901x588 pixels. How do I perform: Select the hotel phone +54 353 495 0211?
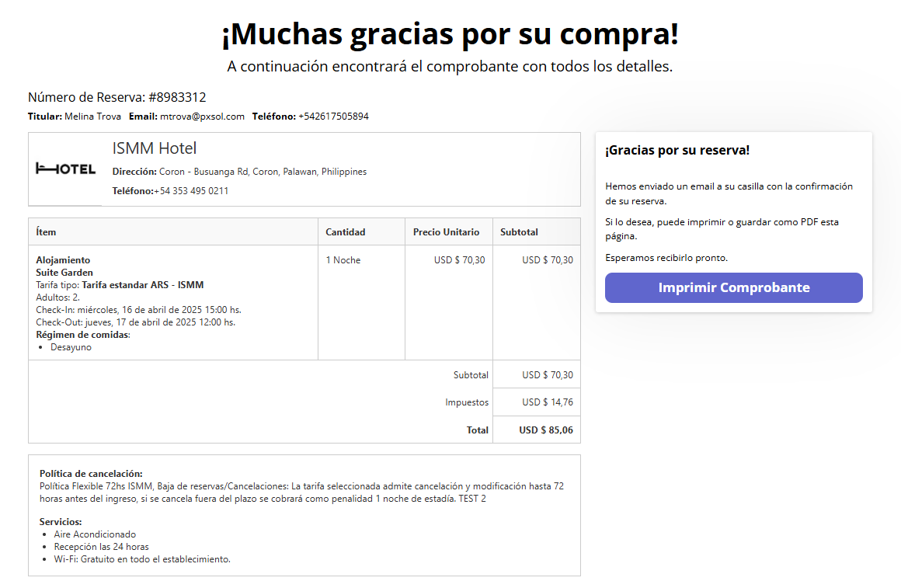click(191, 191)
